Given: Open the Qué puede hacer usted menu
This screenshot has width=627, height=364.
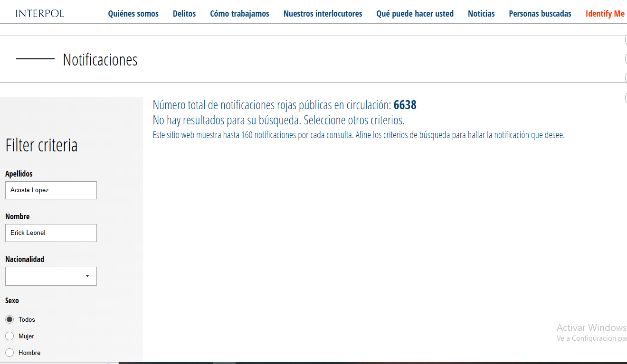Looking at the screenshot, I should pos(415,14).
